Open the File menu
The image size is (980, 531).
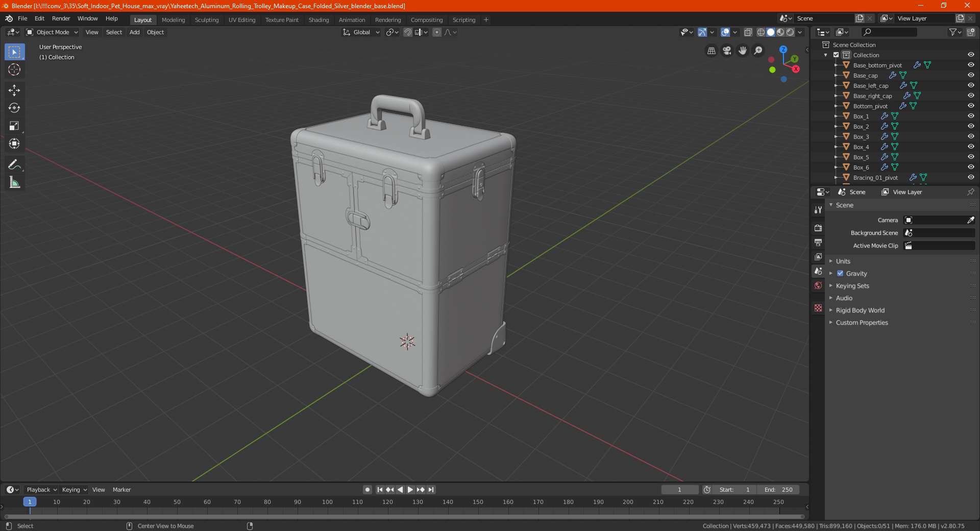point(22,18)
